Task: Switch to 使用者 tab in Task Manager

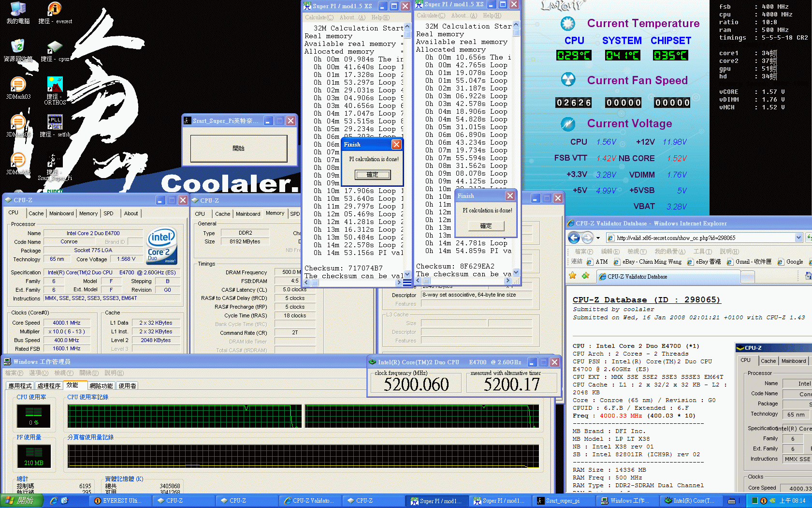Action: point(128,386)
